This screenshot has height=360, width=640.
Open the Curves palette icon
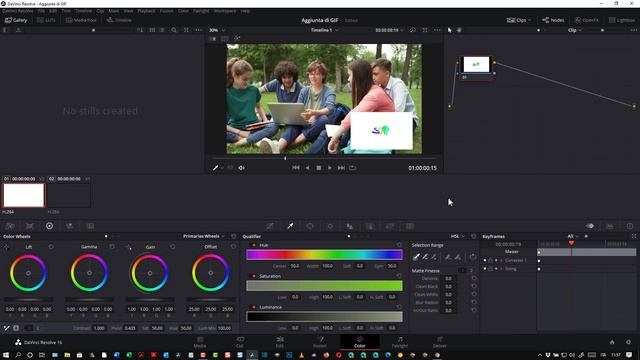(x=270, y=226)
